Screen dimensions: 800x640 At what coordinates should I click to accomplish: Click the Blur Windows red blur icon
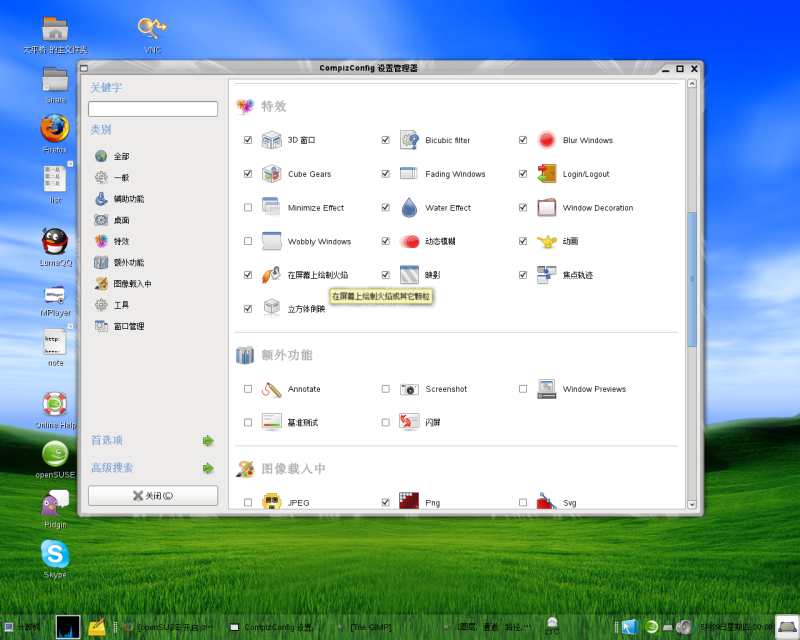[x=546, y=140]
